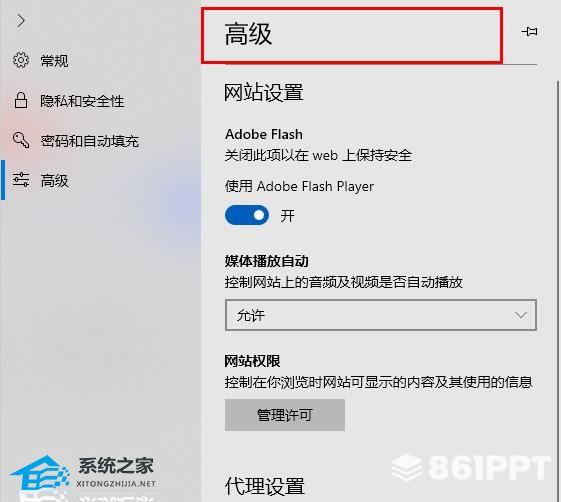Click the 高级 page title
This screenshot has width=561, height=502.
[248, 34]
